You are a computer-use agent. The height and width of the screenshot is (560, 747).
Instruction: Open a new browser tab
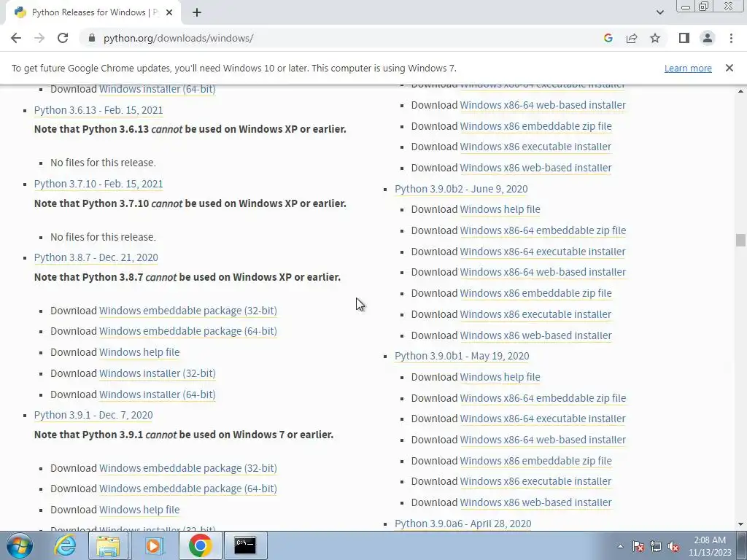click(197, 12)
